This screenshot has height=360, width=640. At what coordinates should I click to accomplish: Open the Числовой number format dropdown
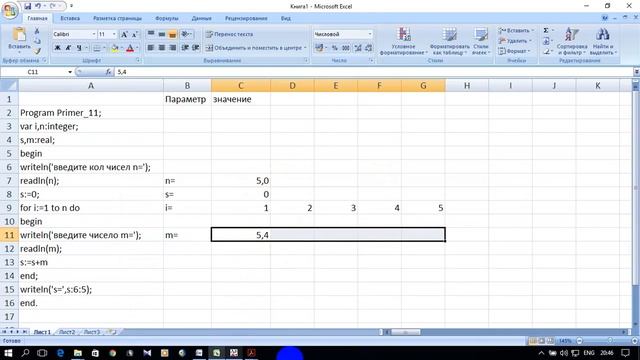[369, 34]
